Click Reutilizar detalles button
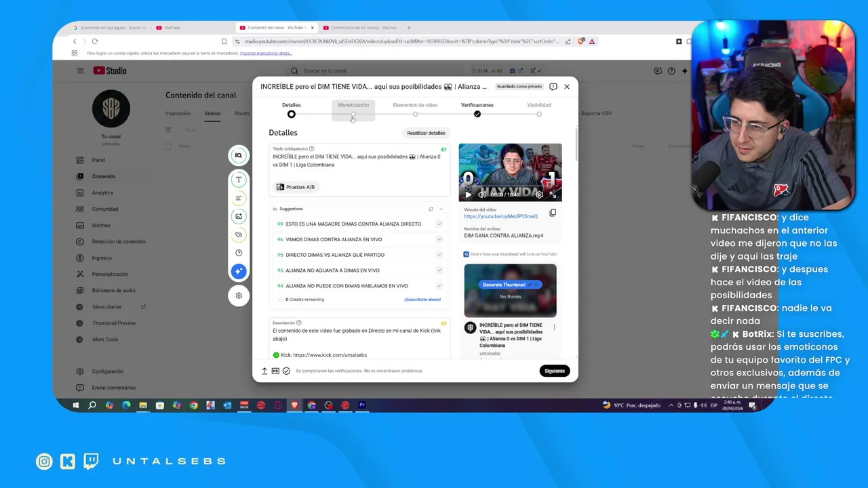The height and width of the screenshot is (488, 868). pos(426,133)
